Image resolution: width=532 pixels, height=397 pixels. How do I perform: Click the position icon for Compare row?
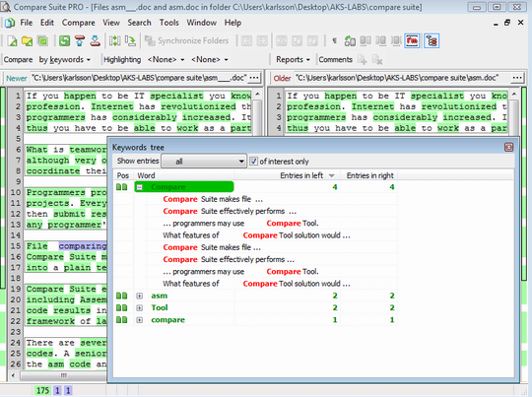click(x=122, y=187)
